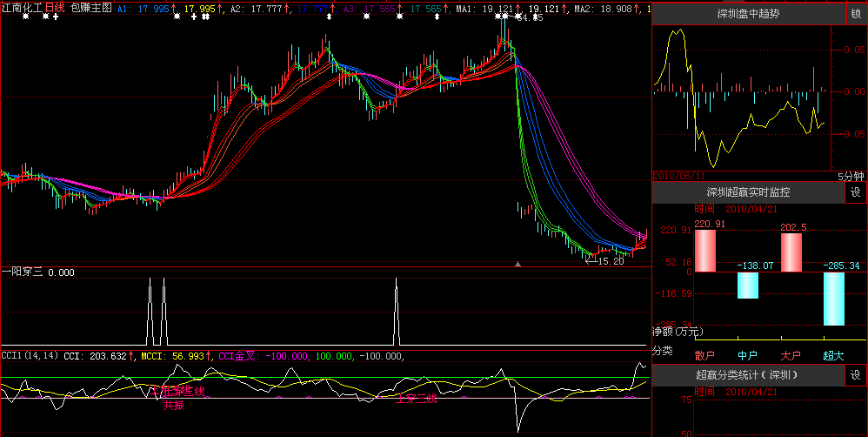Click the 大户 red bar labeled 202.5
This screenshot has height=437, width=868.
tap(791, 252)
